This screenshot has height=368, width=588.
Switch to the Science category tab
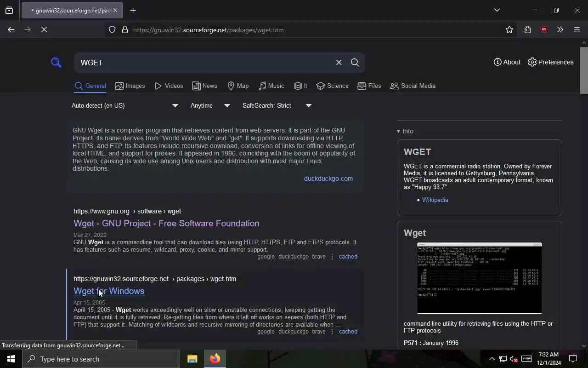tap(332, 86)
